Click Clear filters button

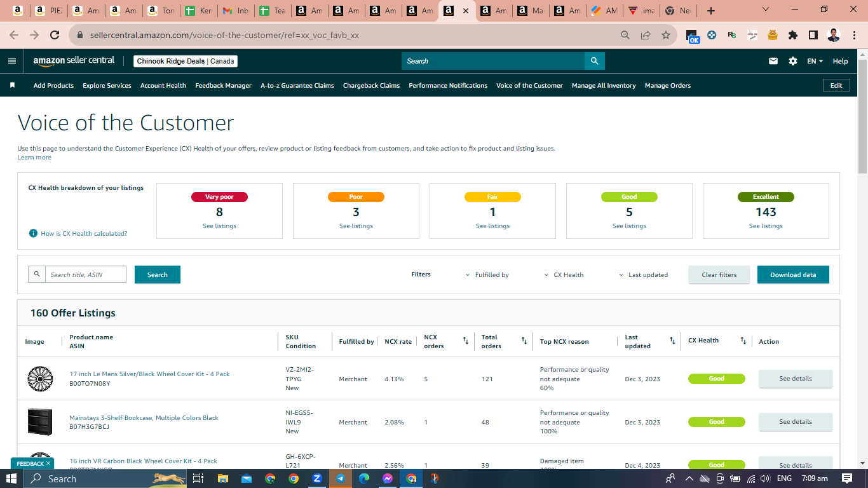click(719, 274)
